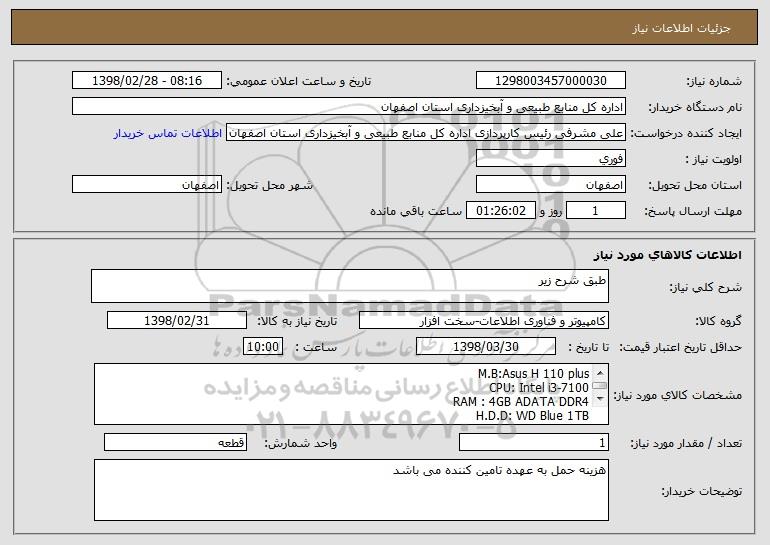Viewport: 770px width, 545px height.
Task: Click section title اطلاعات کالاهای مورد نیاز
Action: tap(667, 255)
